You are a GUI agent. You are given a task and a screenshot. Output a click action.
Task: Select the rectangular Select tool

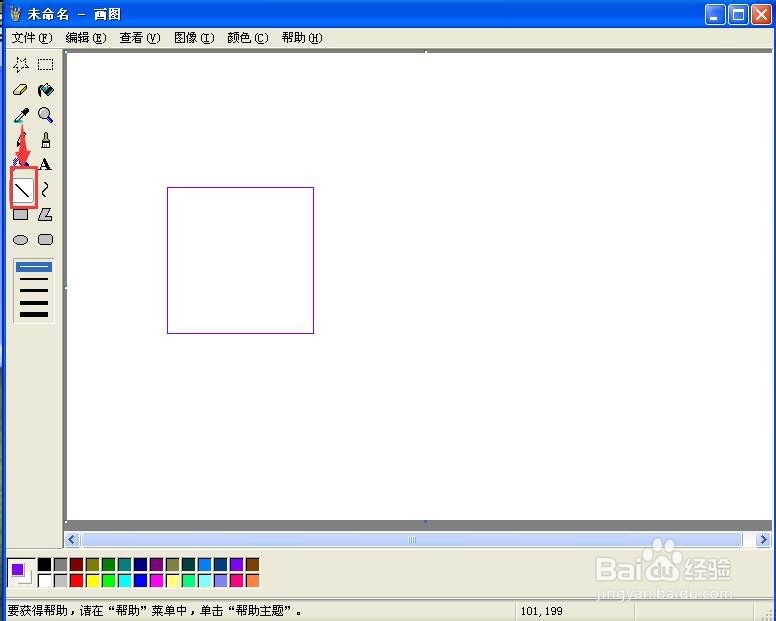[x=46, y=64]
